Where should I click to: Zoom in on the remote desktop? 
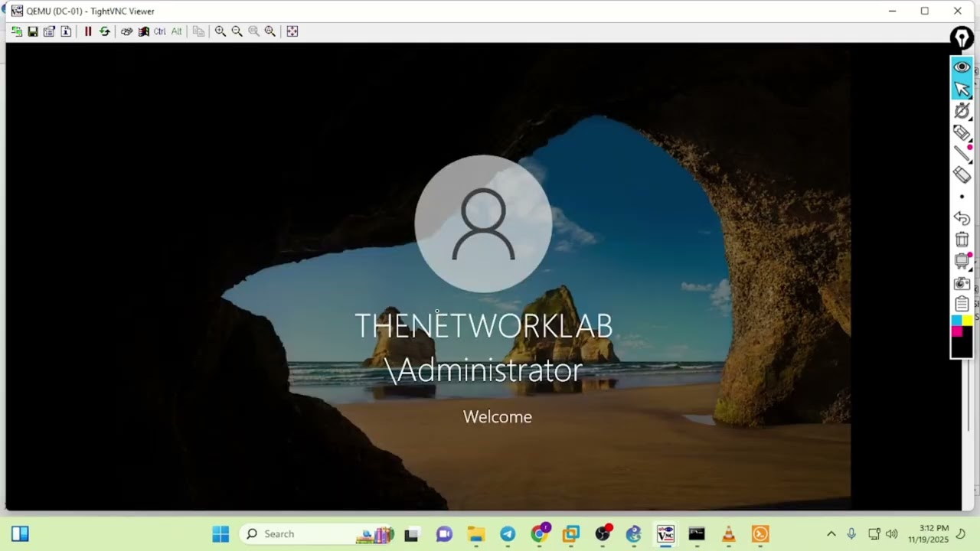[220, 31]
